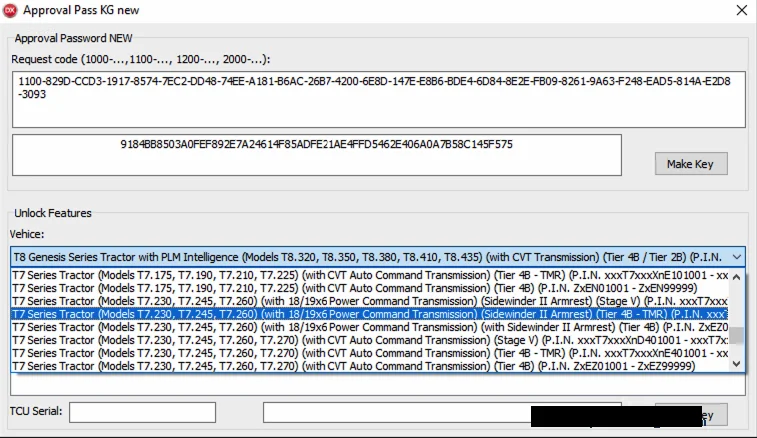The image size is (757, 438).
Task: Select T7.230 Power Command Sidewinder II Stage V
Action: [x=370, y=301]
